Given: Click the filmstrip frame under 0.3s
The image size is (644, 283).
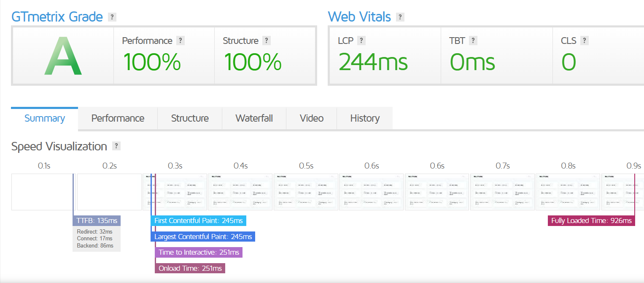Looking at the screenshot, I should pyautogui.click(x=175, y=192).
